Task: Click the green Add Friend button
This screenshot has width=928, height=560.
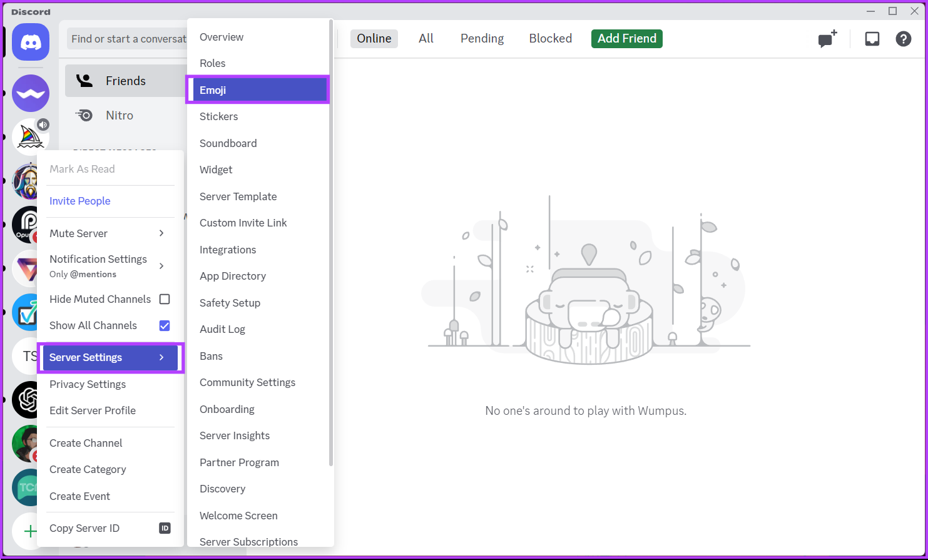Action: pyautogui.click(x=626, y=39)
